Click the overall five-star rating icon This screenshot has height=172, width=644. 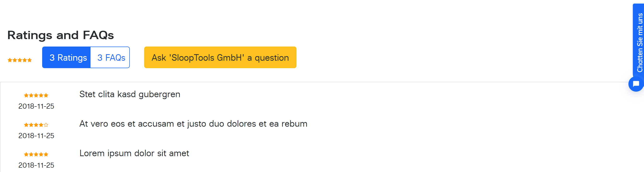[x=20, y=60]
